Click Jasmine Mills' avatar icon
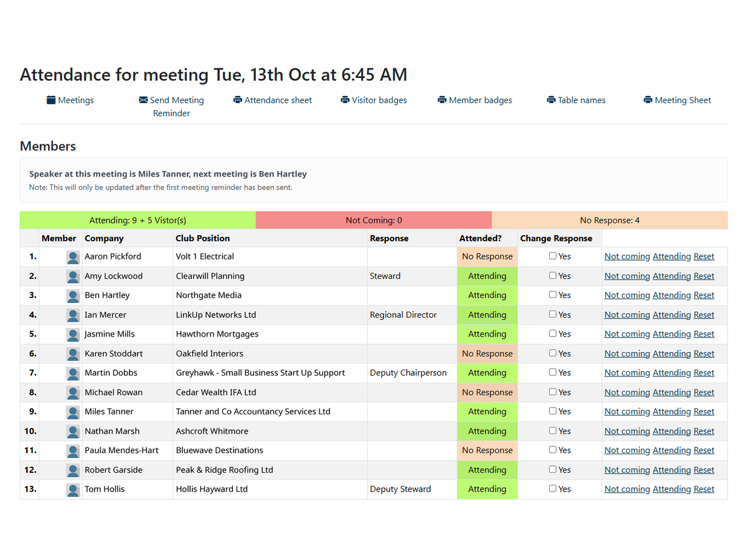 [73, 334]
